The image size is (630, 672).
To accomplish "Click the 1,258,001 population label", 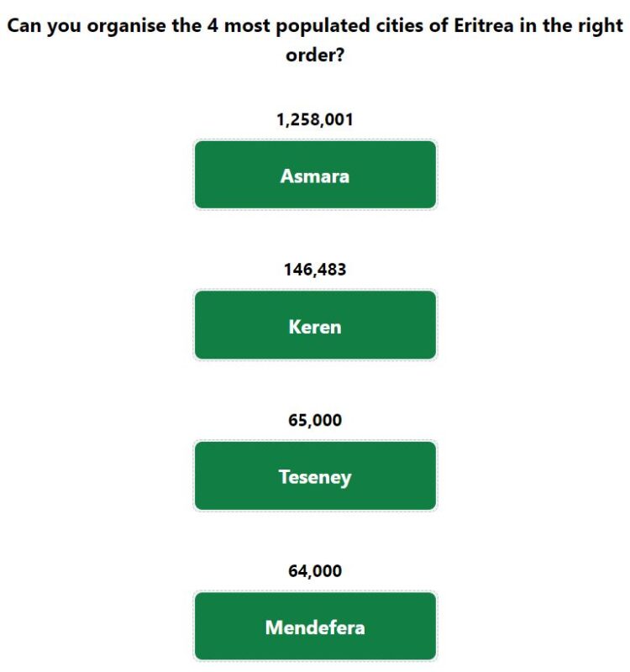I will coord(315,119).
